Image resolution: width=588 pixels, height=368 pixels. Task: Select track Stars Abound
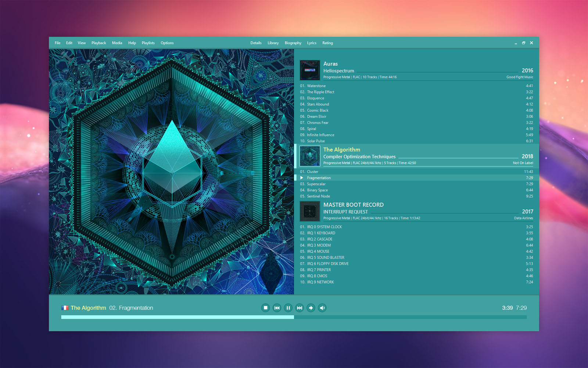[x=416, y=104]
